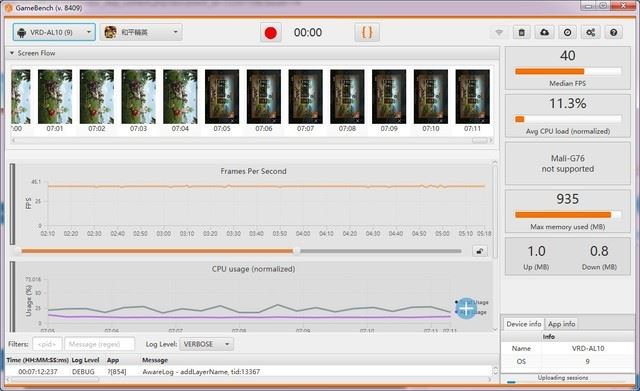
Task: Click the Frames Per Second chart title
Action: [253, 171]
